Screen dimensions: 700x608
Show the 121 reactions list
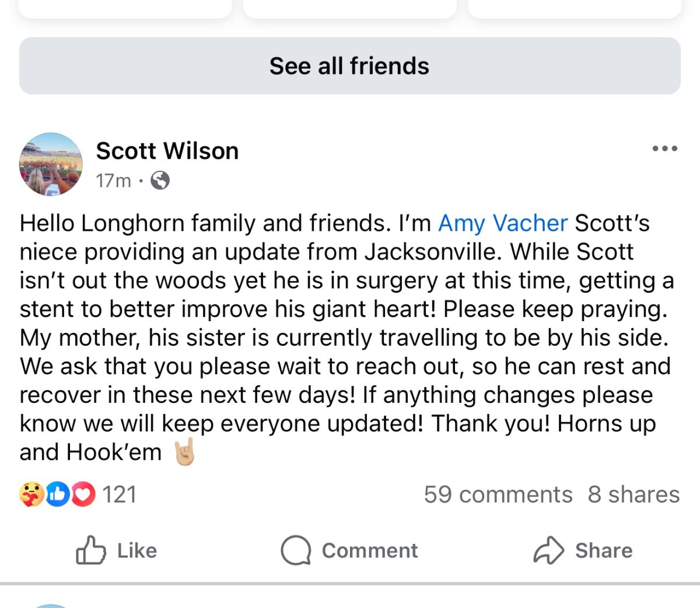pos(119,494)
